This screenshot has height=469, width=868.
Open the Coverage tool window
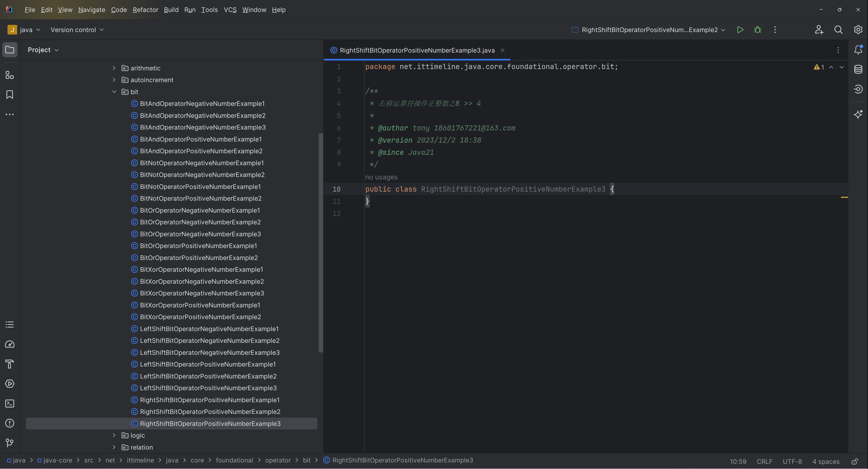[x=858, y=89]
